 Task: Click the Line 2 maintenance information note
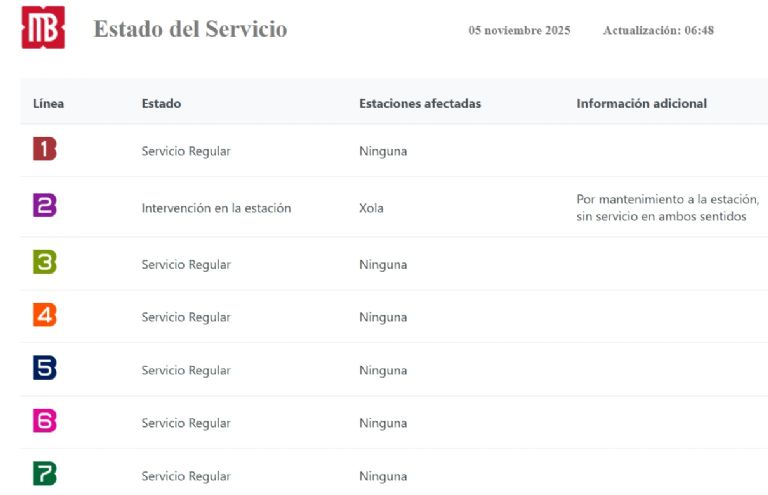(x=667, y=208)
